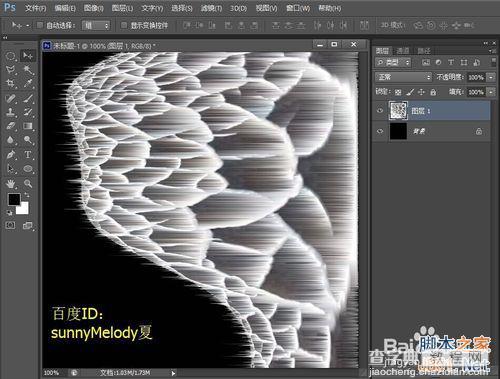500x379 pixels.
Task: Select the Zoom tool
Action: click(x=28, y=183)
